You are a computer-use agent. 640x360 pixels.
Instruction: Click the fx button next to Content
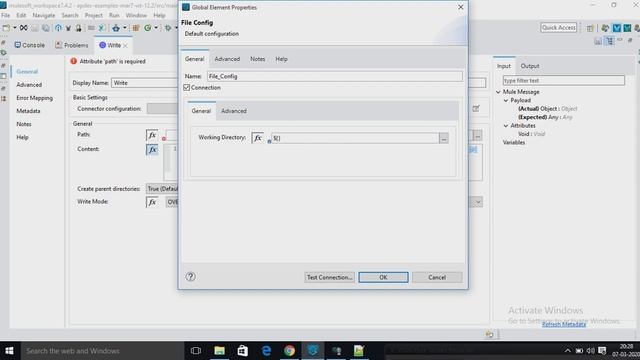tap(152, 150)
